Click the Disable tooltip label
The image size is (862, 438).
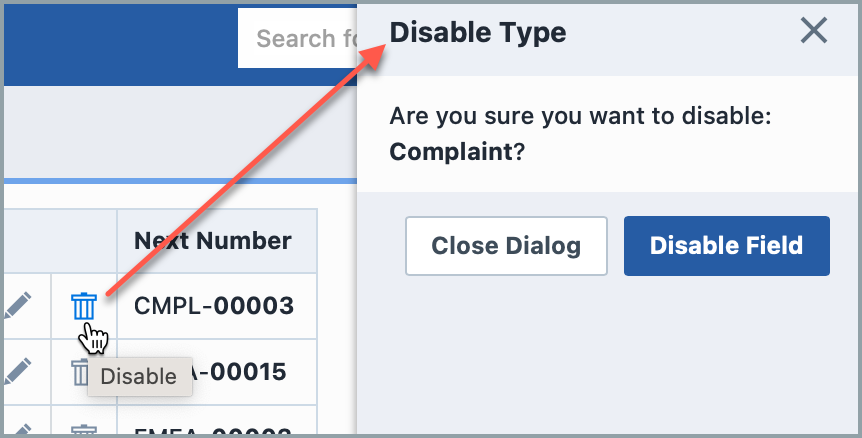pos(139,377)
